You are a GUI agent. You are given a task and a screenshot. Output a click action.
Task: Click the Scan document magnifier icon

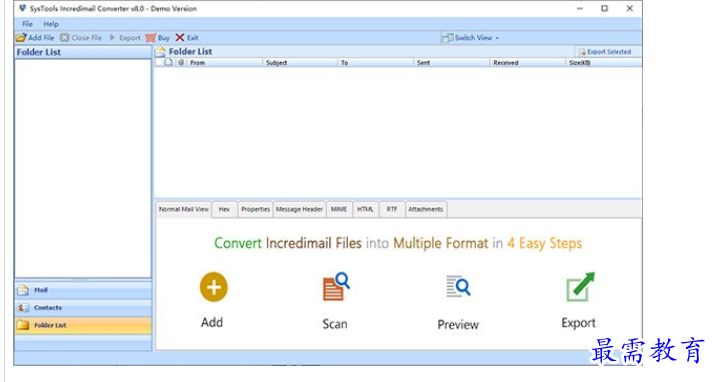click(x=336, y=286)
